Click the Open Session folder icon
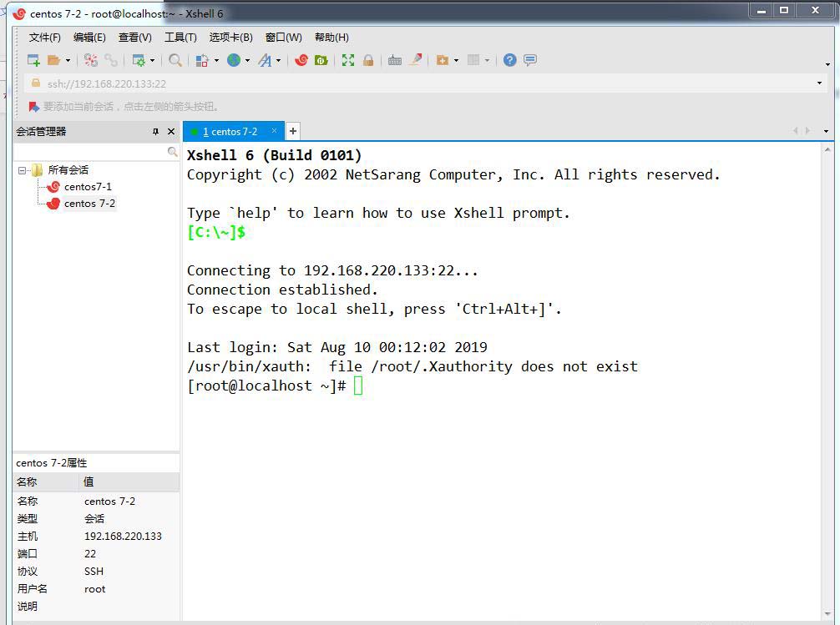 tap(53, 61)
